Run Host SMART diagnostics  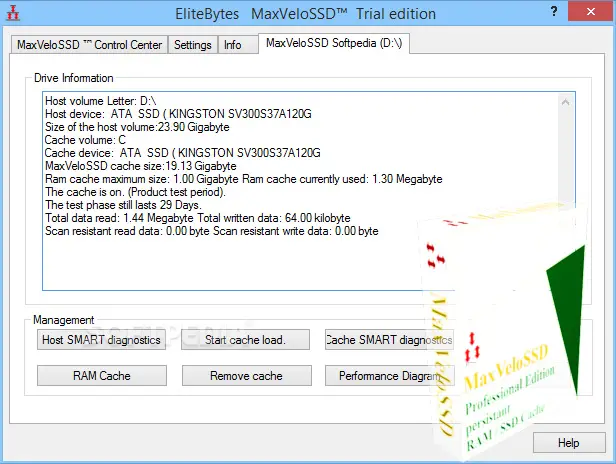[101, 339]
